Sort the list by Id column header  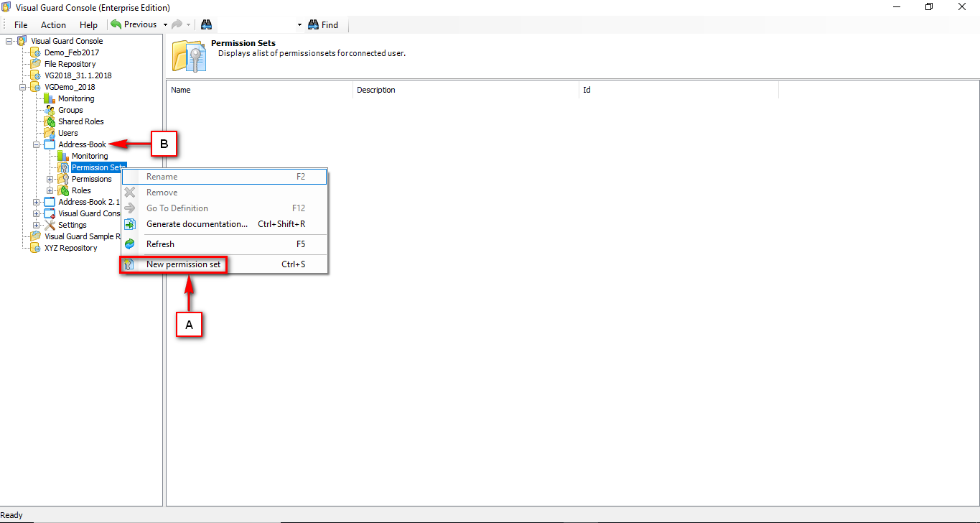[678, 90]
